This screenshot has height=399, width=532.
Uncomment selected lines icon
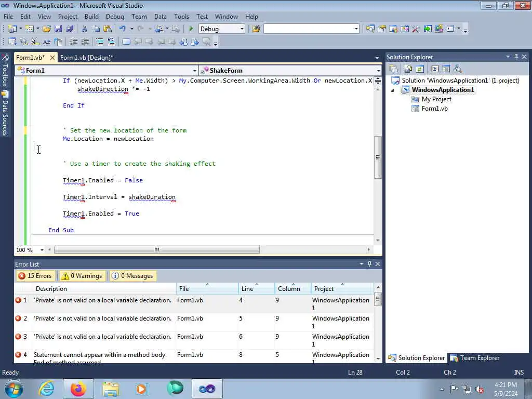[x=111, y=42]
